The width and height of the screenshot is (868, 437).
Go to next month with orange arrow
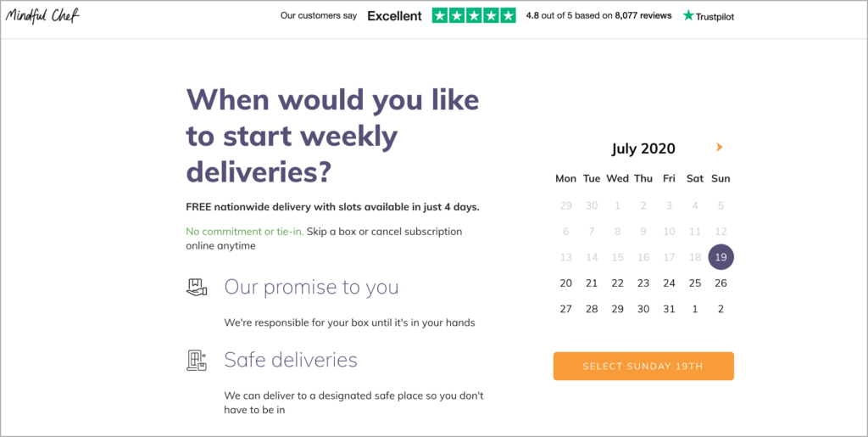tap(719, 148)
